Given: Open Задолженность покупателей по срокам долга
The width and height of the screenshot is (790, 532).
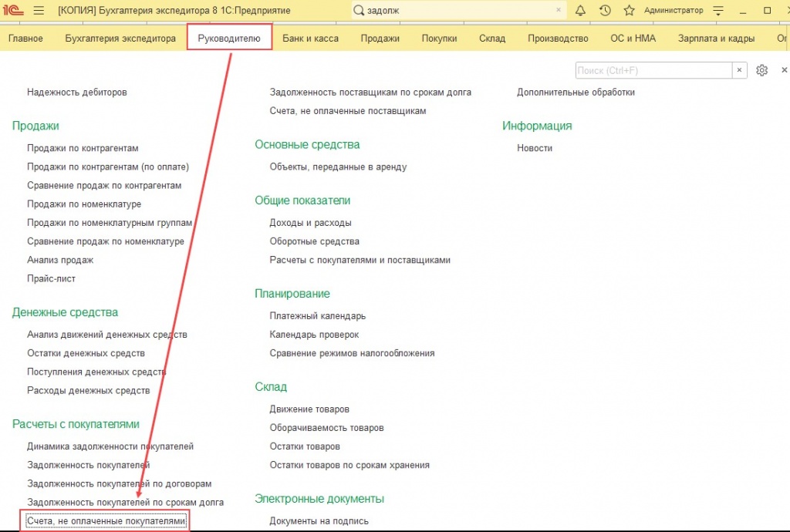Looking at the screenshot, I should coord(126,502).
